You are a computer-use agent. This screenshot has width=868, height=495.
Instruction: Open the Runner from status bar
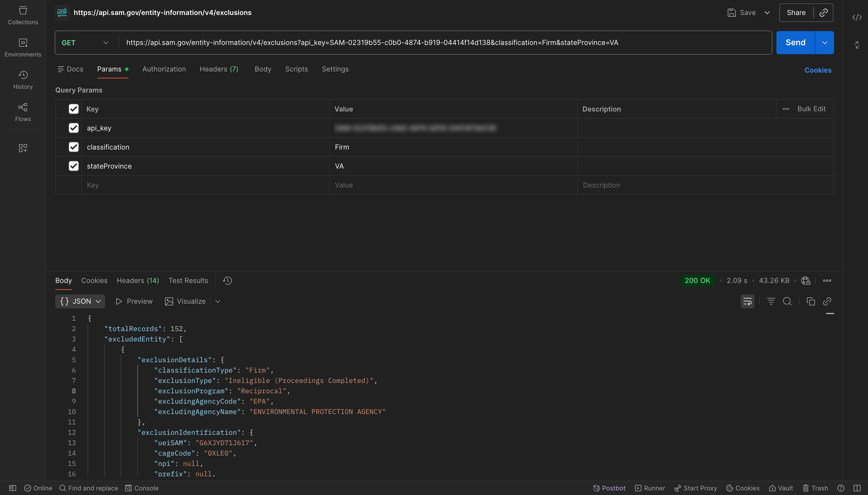tap(650, 488)
